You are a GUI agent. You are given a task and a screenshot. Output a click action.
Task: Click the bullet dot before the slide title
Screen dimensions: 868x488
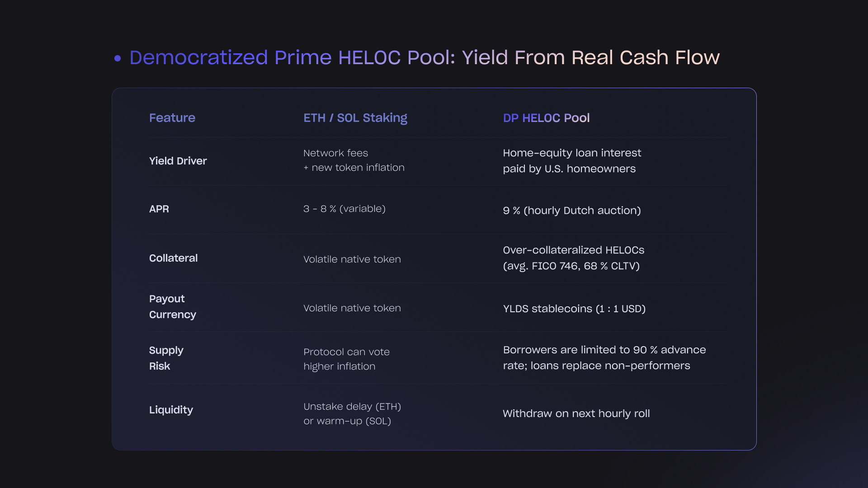click(x=118, y=58)
